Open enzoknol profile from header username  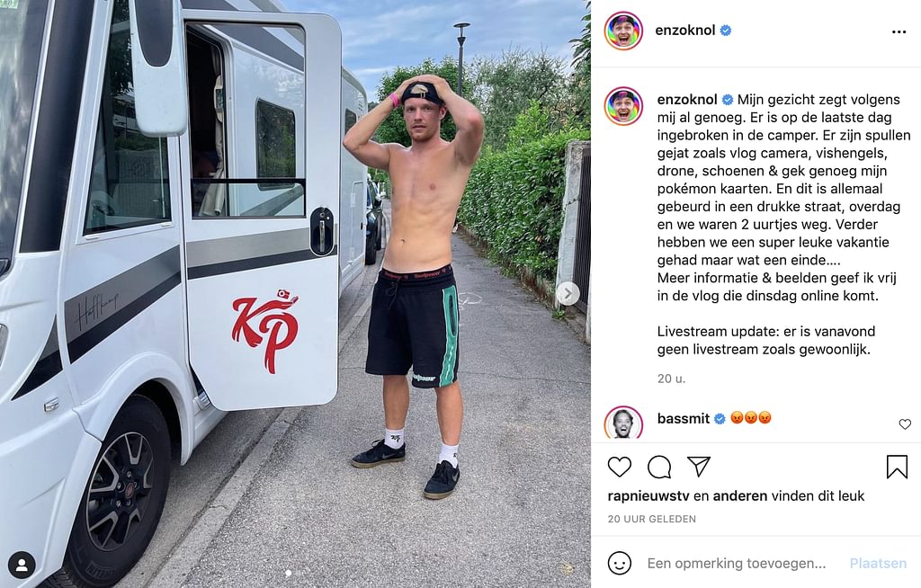(x=684, y=31)
